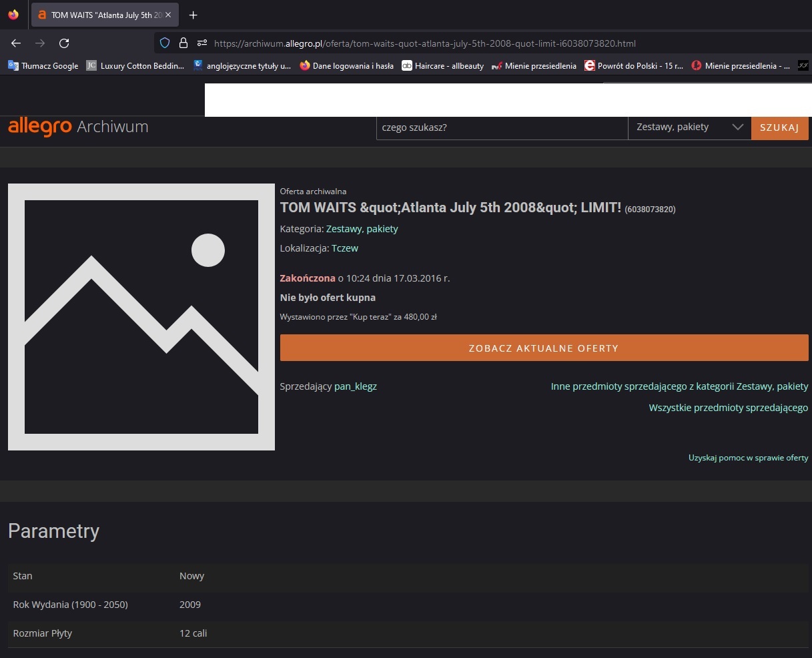Open the Tczew location link

click(x=344, y=248)
